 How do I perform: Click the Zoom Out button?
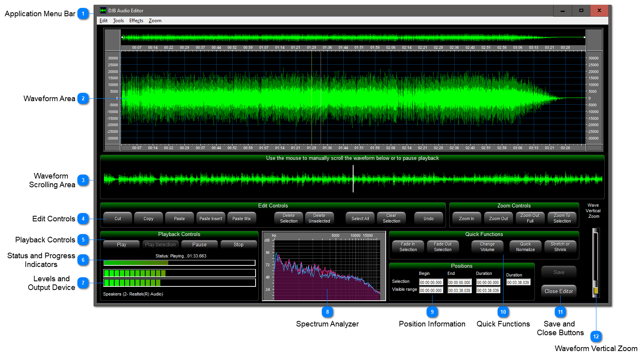point(498,219)
